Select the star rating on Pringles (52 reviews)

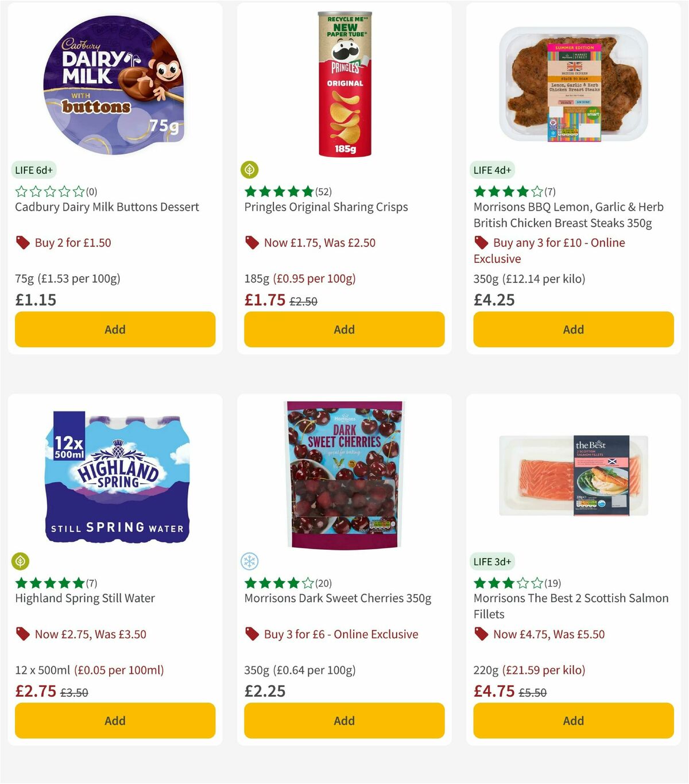click(278, 192)
